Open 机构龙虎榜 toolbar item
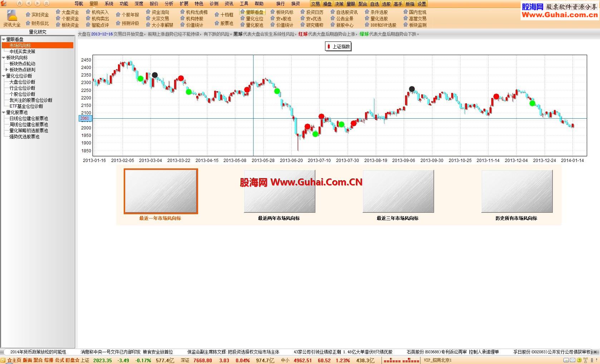 [x=194, y=12]
